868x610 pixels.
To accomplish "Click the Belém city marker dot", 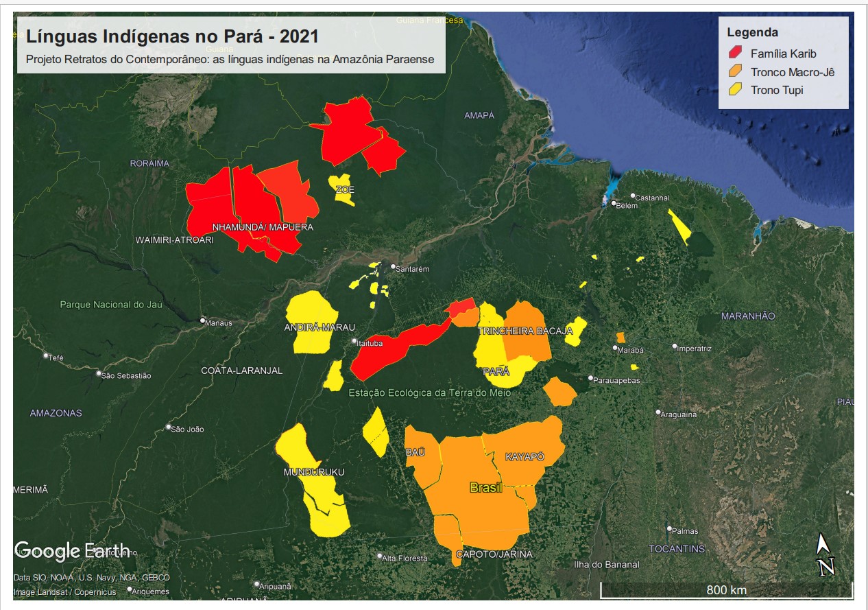I will click(614, 203).
